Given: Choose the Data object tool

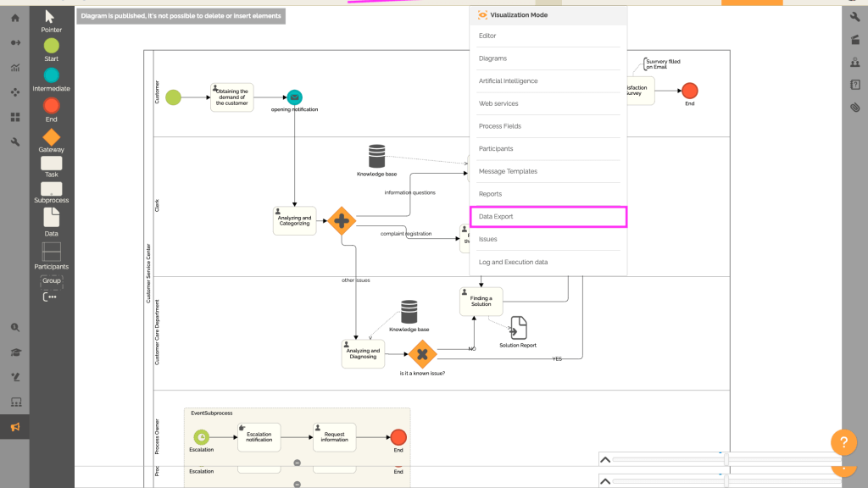Looking at the screenshot, I should click(x=51, y=219).
